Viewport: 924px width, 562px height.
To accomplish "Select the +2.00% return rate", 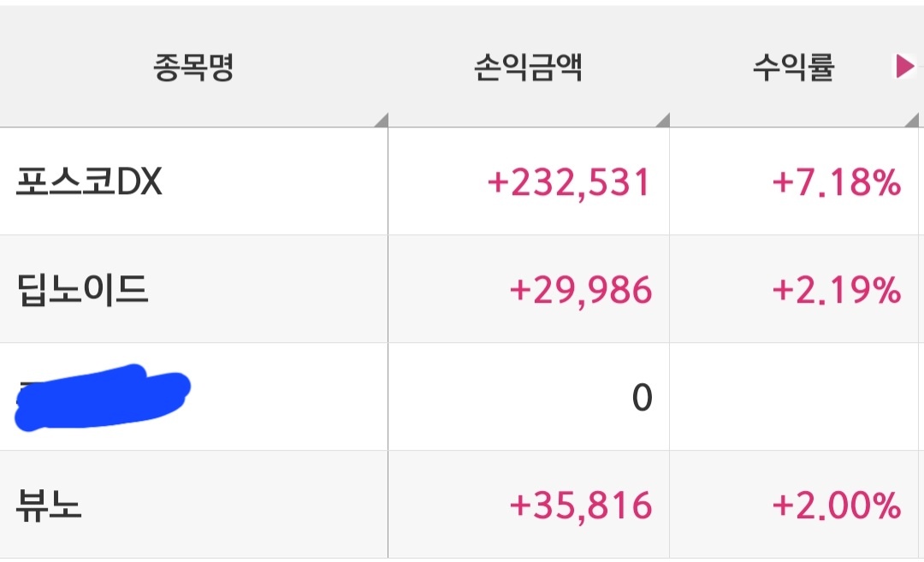I will pyautogui.click(x=837, y=506).
